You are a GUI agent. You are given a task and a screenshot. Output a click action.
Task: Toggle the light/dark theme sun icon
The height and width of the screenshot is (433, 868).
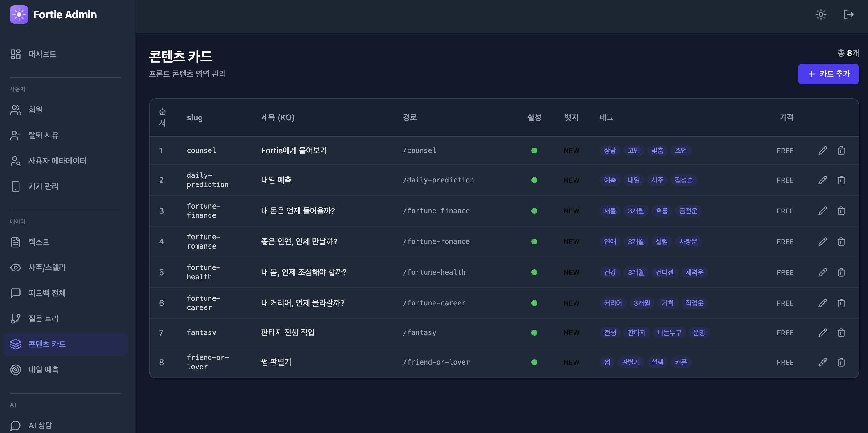tap(821, 15)
